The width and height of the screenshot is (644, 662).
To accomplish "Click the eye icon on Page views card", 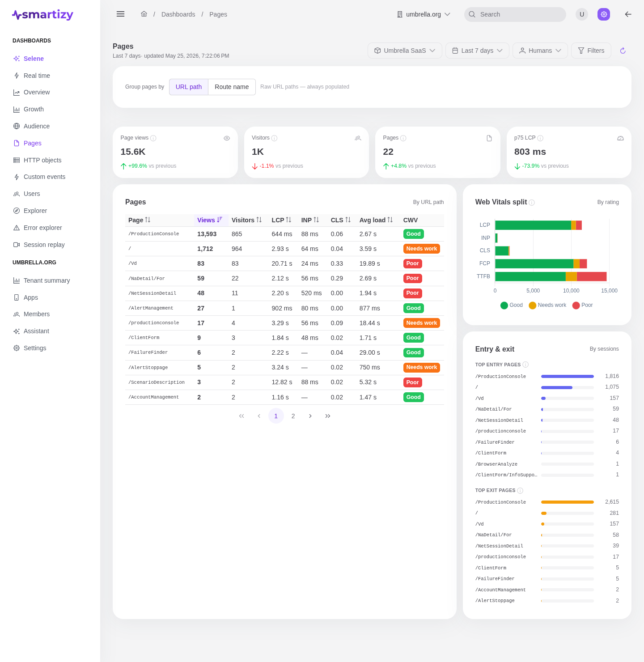I will 227,138.
